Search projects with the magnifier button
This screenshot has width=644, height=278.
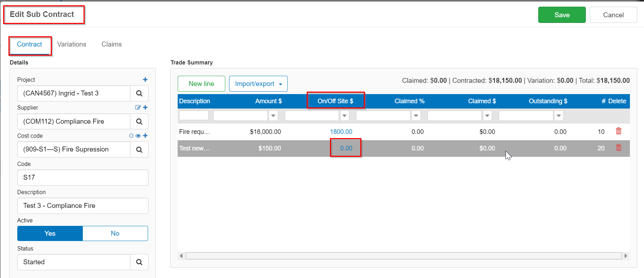[x=139, y=93]
